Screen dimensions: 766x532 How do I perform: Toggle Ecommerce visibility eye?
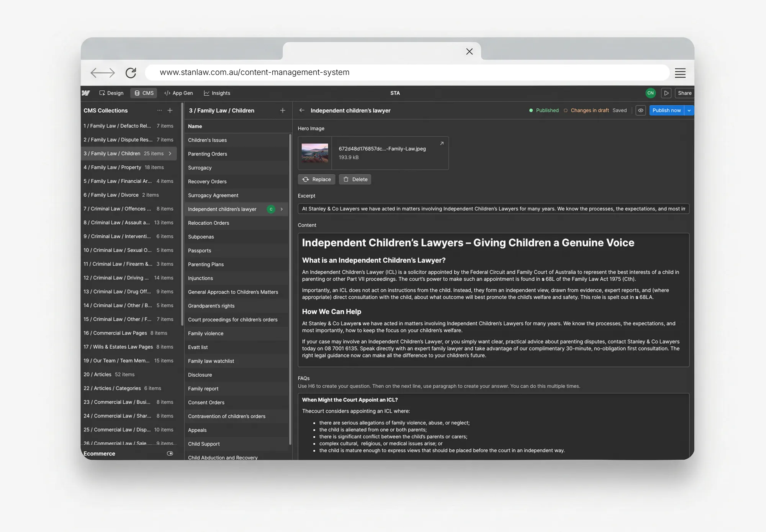[x=170, y=454]
